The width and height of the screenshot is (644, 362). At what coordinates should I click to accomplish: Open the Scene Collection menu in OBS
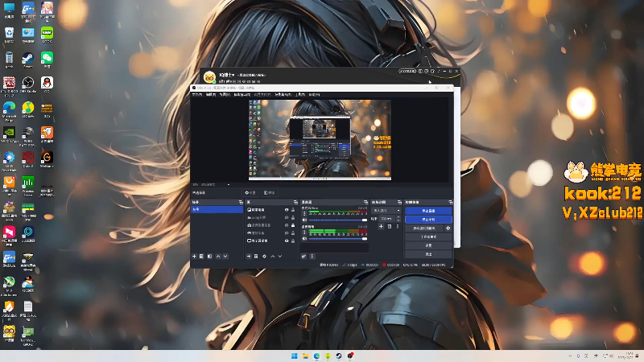point(283,95)
